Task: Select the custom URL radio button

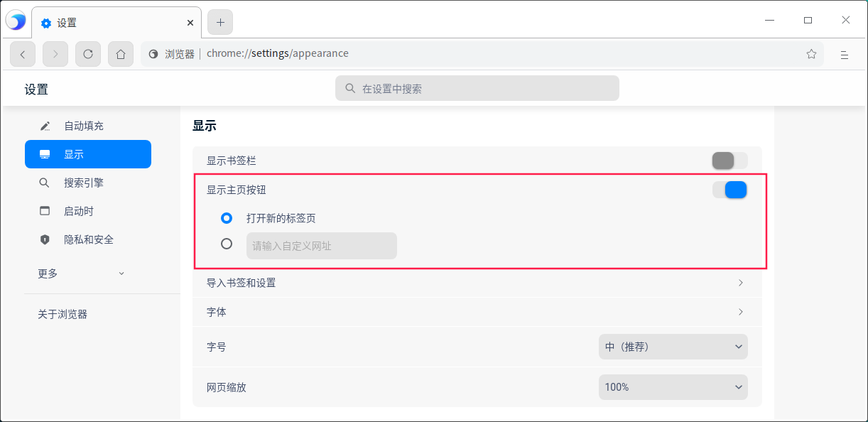Action: (227, 244)
